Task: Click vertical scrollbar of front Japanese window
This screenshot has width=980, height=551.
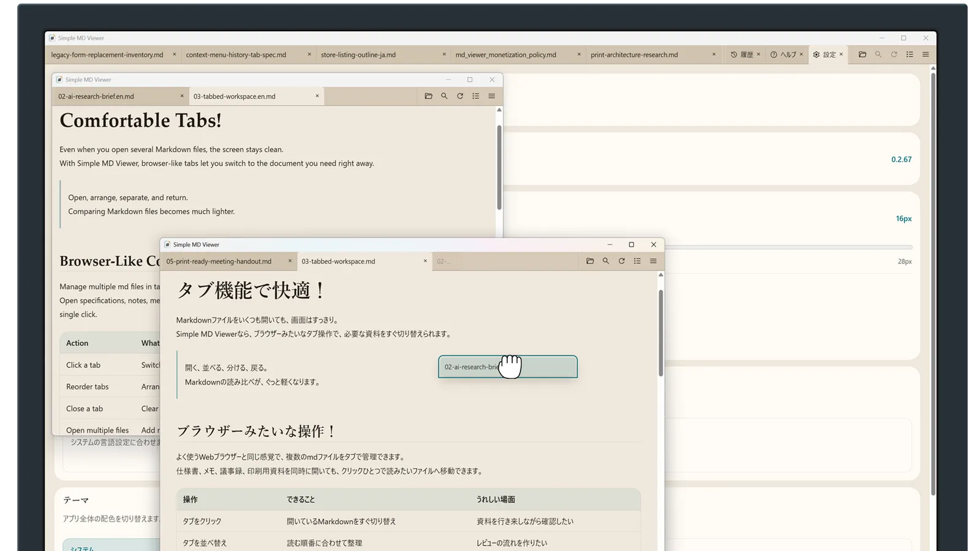Action: [661, 333]
